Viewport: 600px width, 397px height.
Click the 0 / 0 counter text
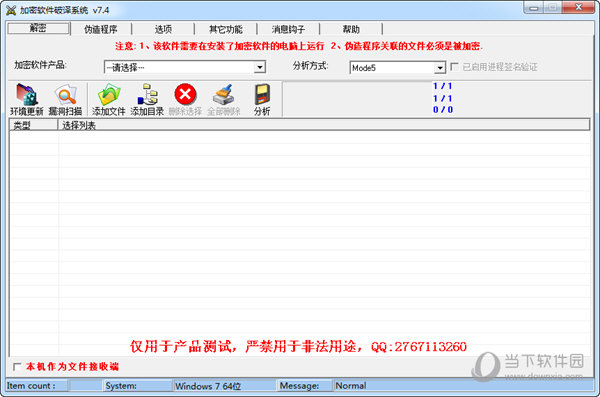click(443, 110)
